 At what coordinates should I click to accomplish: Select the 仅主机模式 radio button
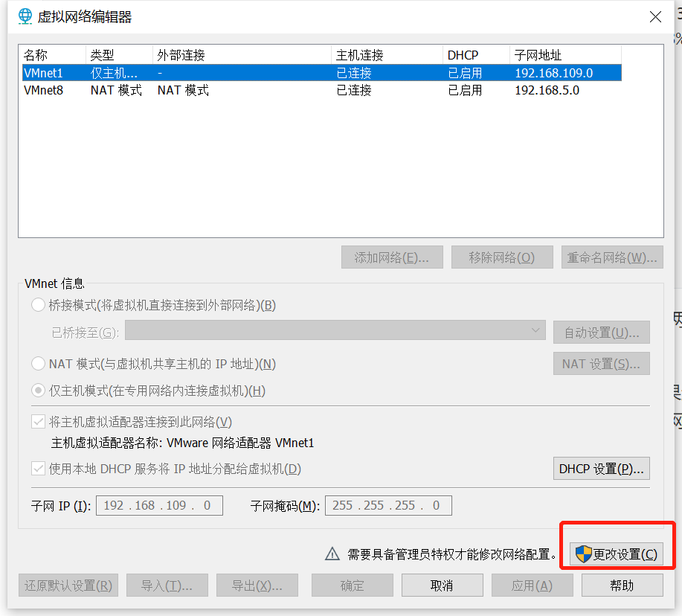(38, 391)
